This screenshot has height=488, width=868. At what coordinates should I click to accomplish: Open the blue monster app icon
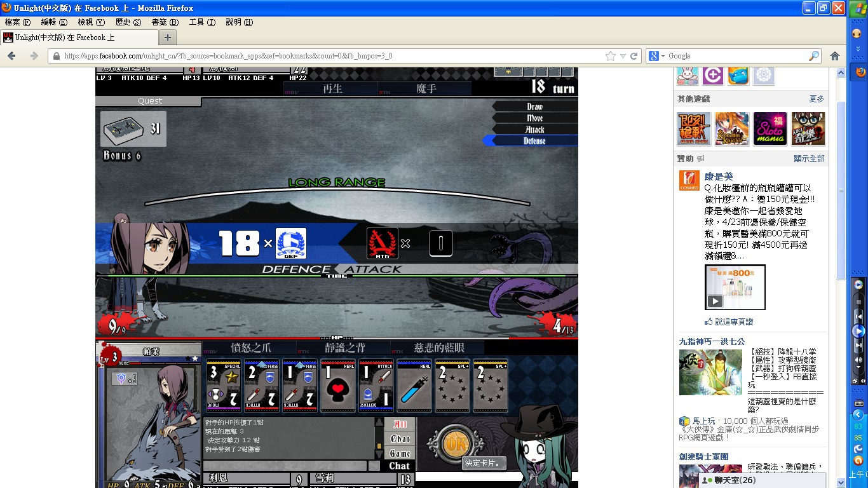(x=738, y=76)
